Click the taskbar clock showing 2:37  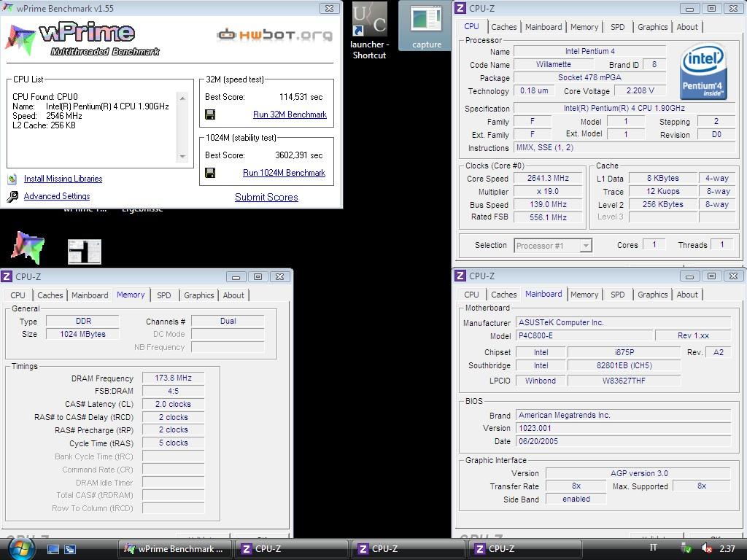tap(727, 548)
